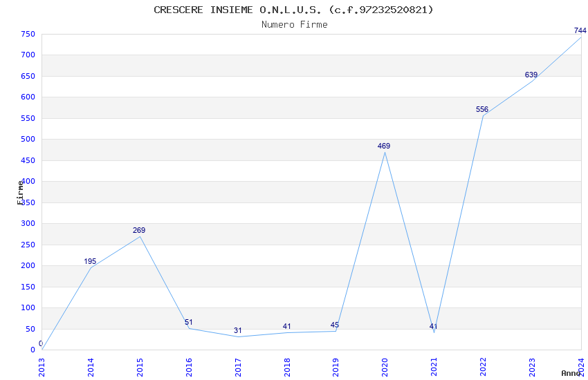Click x-axis year label 2019
Screen dimensions: 588x380
(336, 368)
